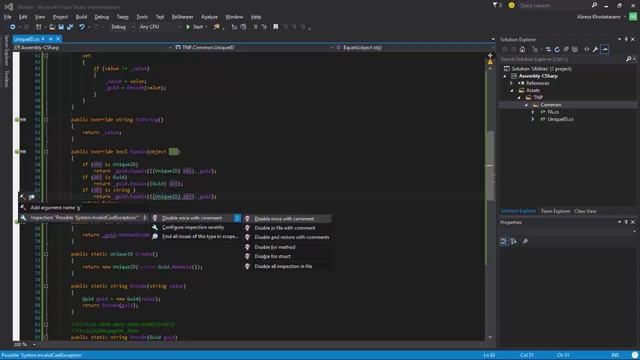Select 'Configure inspection severity' option
The width and height of the screenshot is (640, 360).
[193, 227]
